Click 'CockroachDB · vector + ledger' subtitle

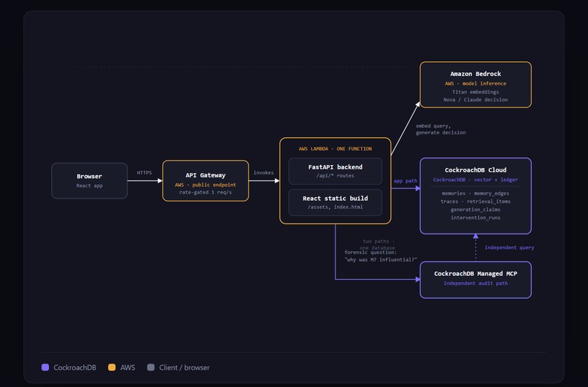pyautogui.click(x=476, y=180)
